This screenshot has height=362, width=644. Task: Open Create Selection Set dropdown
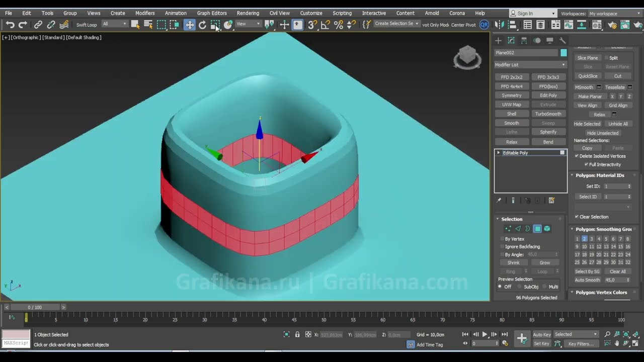(x=397, y=24)
